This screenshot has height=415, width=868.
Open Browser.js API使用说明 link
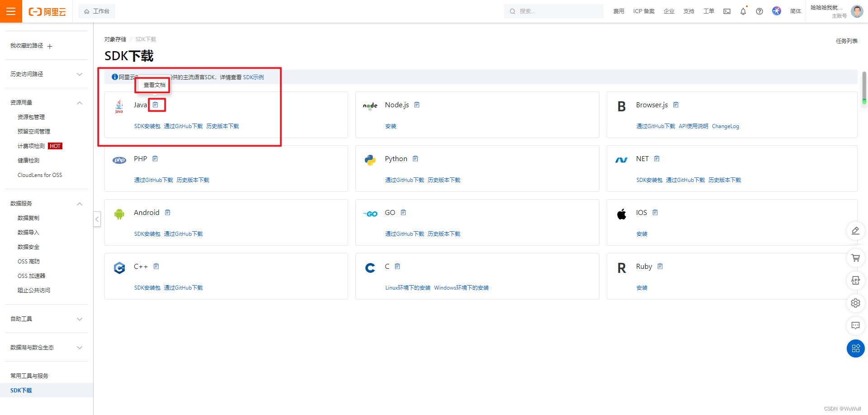[693, 126]
